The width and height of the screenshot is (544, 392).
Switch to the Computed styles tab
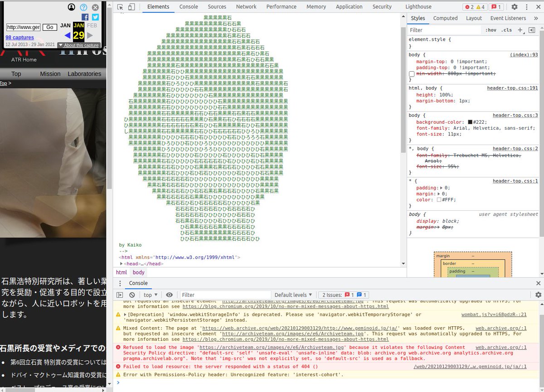pos(445,18)
